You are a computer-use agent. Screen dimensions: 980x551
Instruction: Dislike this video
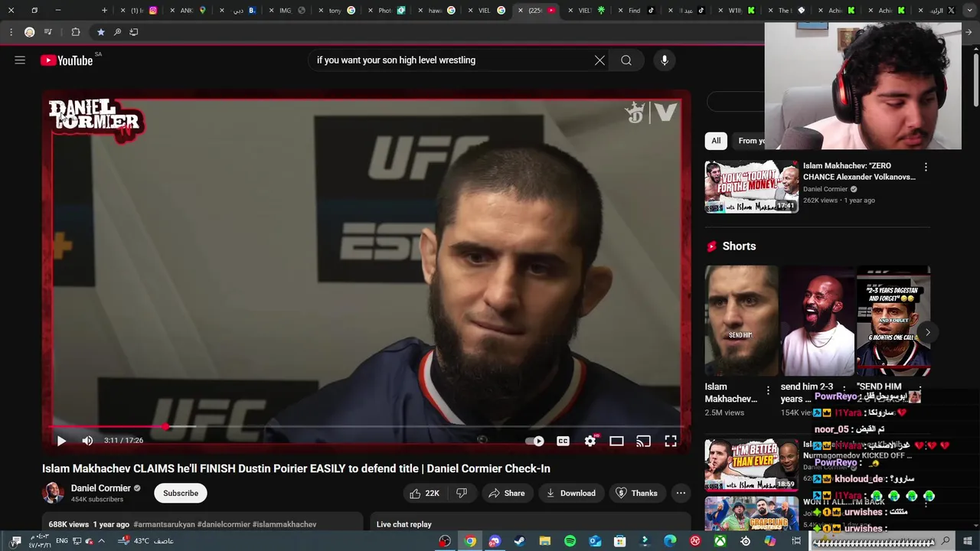462,494
